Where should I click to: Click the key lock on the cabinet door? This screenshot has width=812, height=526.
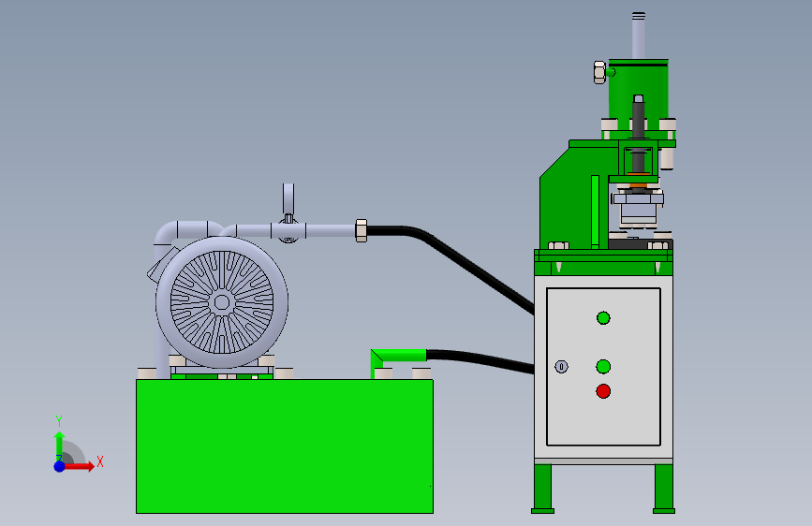[561, 367]
